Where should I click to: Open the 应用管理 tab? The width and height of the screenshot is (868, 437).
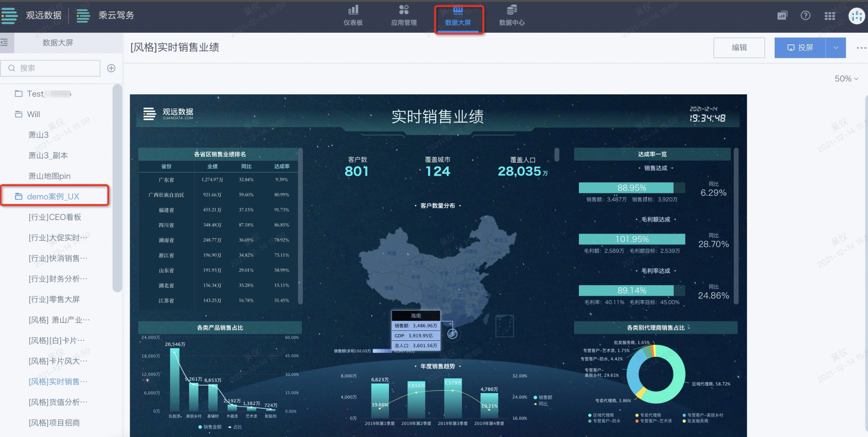404,16
